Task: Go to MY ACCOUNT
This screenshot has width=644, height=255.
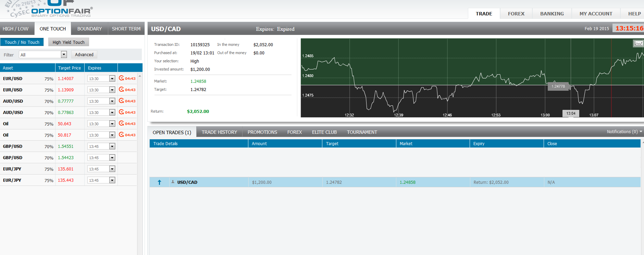Action: coord(596,14)
